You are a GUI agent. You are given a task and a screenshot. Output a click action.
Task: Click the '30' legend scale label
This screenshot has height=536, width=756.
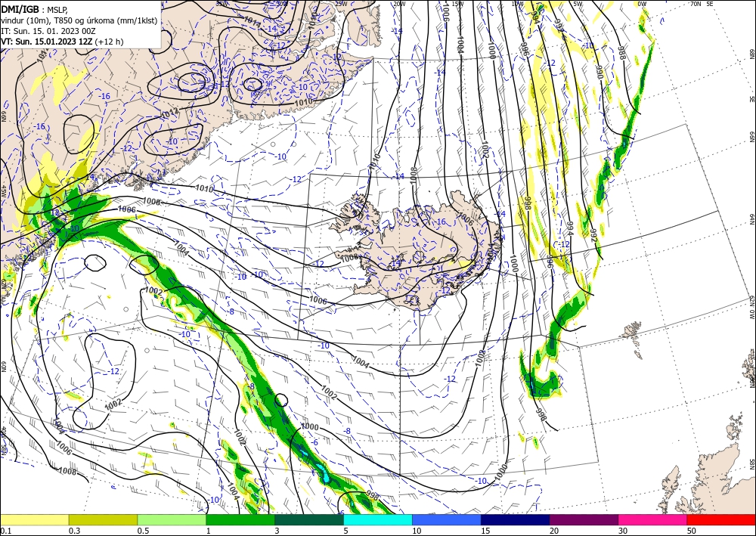coord(623,531)
